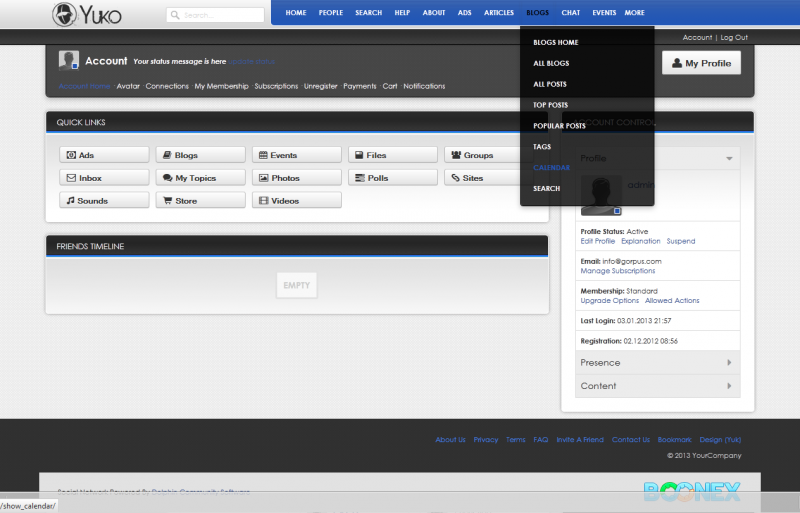Click the Blogs menu item
This screenshot has height=513, width=800.
537,13
